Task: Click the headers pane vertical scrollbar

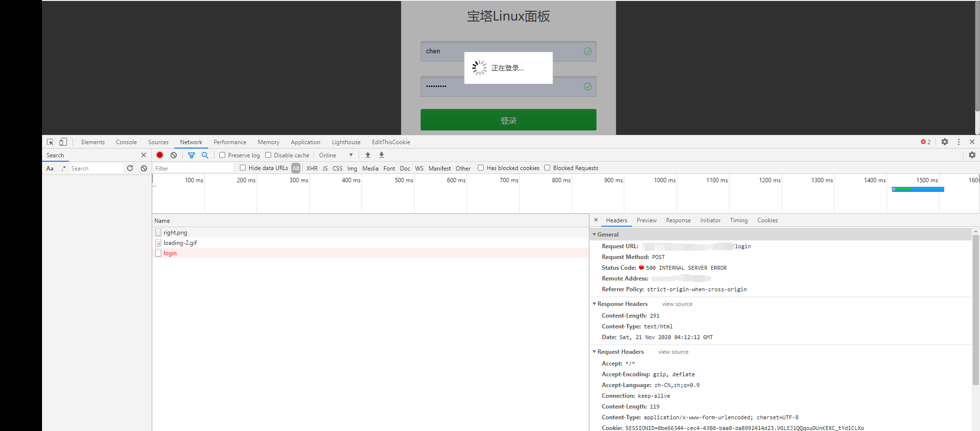Action: tap(976, 310)
